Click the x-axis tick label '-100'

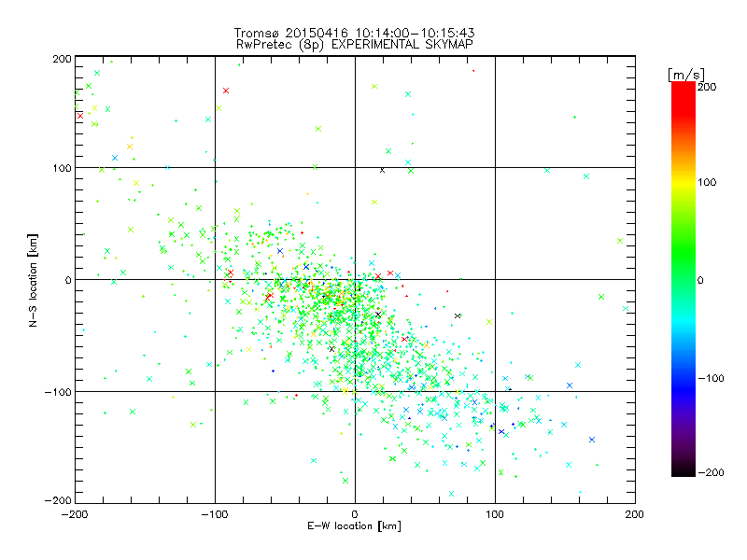(x=215, y=514)
